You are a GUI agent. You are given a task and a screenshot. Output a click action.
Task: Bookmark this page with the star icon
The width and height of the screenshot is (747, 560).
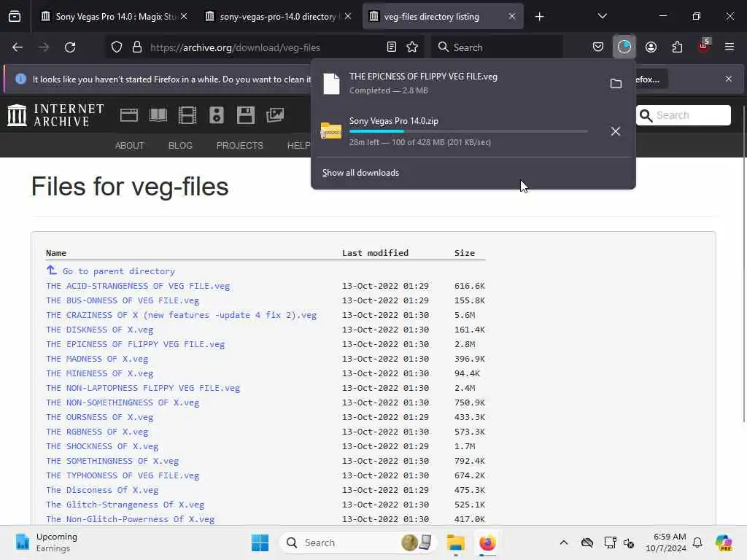coord(412,47)
